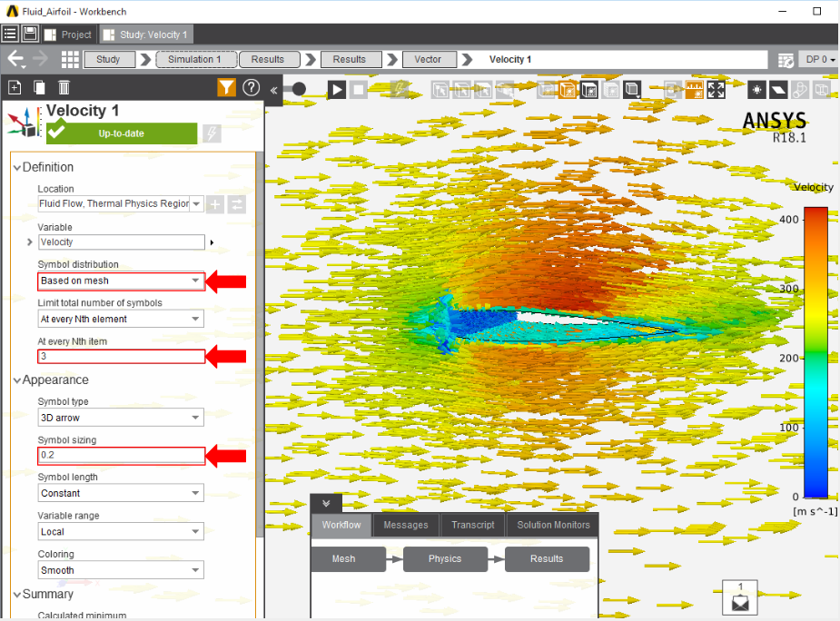Screen dimensions: 840x621
Task: Open the Symbol length dropdown
Action: pos(121,494)
